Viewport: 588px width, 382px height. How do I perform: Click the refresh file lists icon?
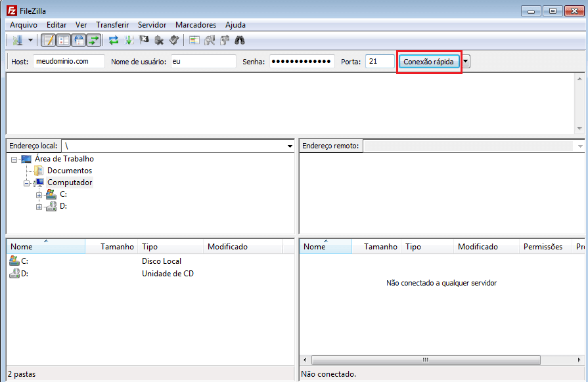coord(114,40)
